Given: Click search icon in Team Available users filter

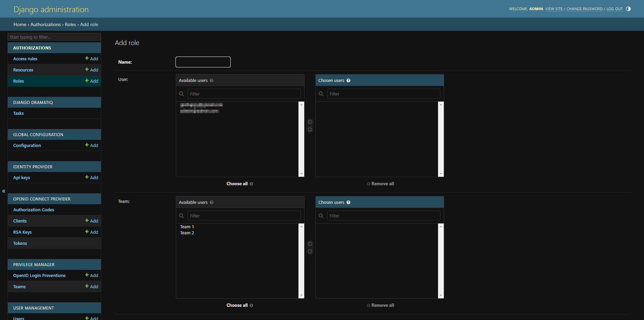Looking at the screenshot, I should pos(182,216).
